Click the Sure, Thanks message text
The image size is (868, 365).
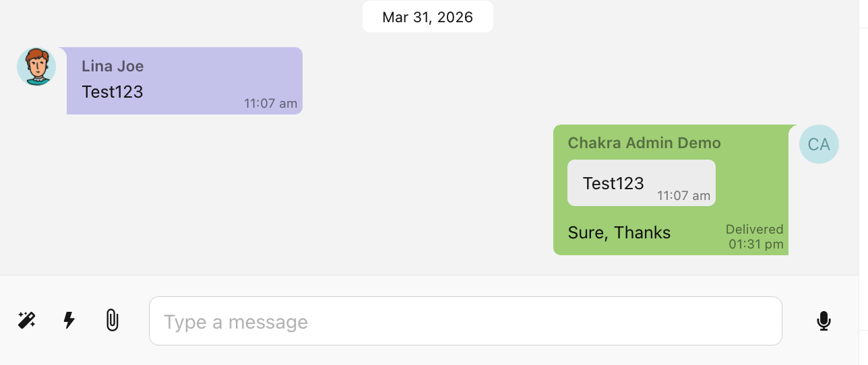(619, 233)
